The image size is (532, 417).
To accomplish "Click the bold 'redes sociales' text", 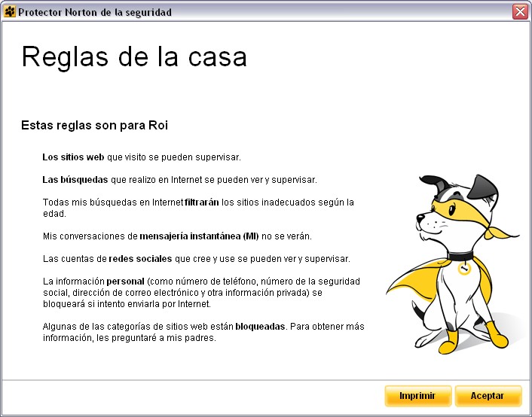I will tap(140, 259).
